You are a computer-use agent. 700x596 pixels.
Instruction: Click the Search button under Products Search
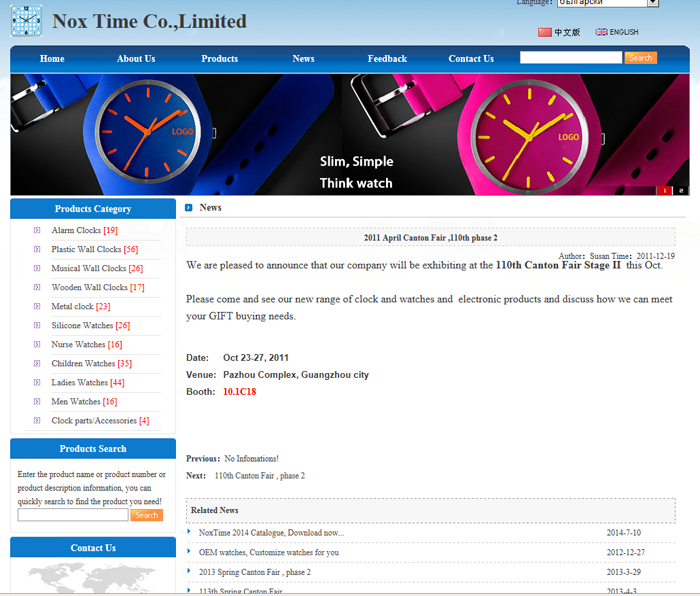[146, 515]
